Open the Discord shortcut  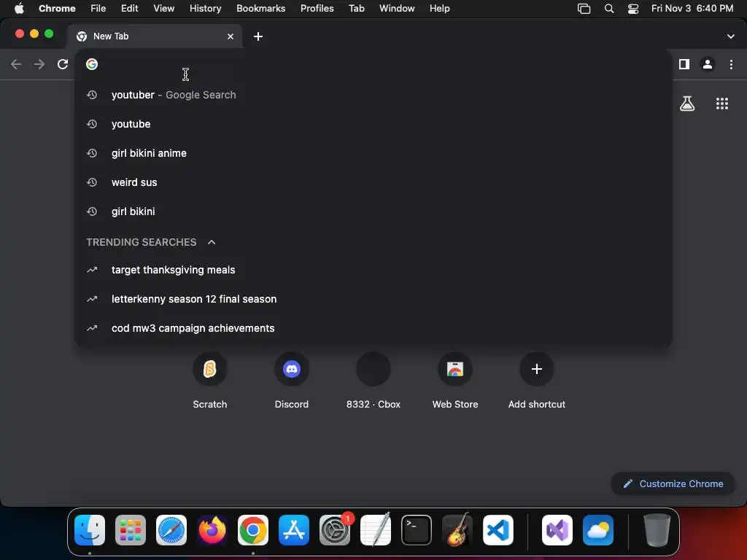(292, 369)
